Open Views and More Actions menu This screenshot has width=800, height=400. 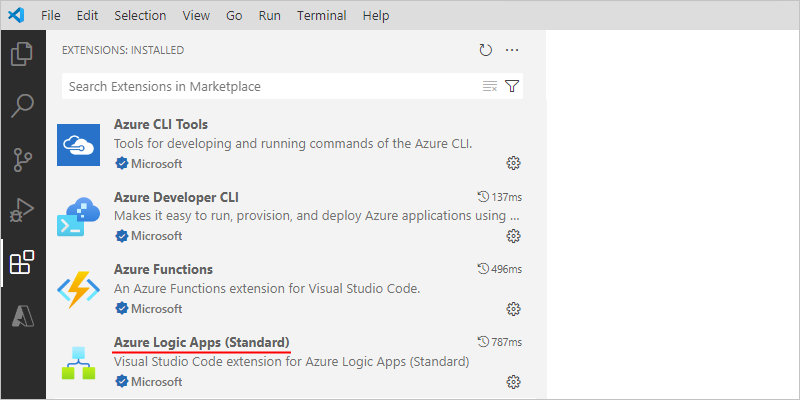click(512, 50)
